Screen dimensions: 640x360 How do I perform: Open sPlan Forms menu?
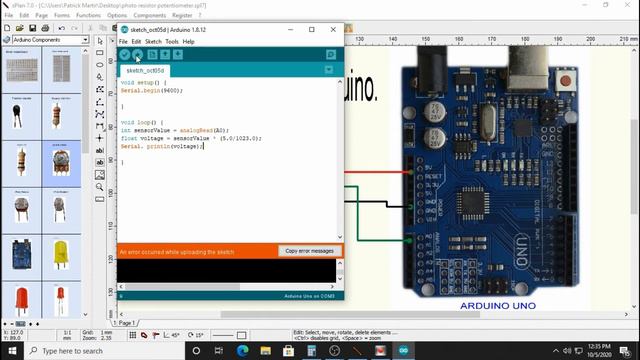tap(62, 15)
